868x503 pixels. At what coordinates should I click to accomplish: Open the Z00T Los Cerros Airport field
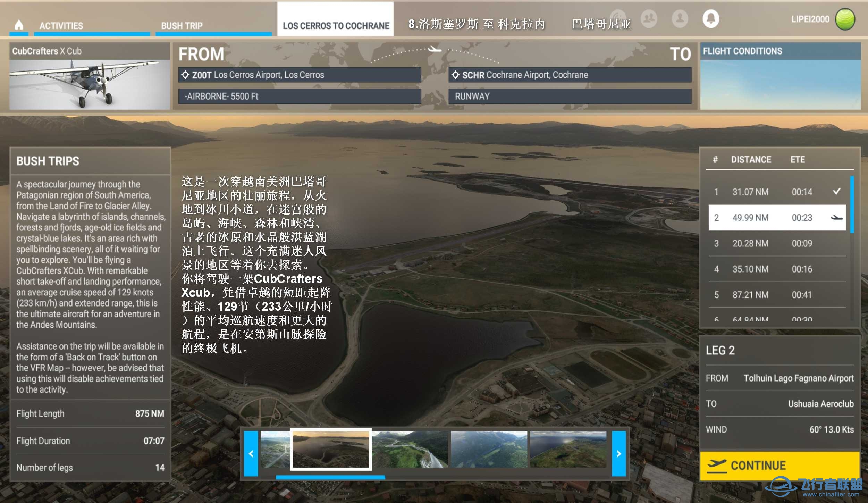(300, 75)
